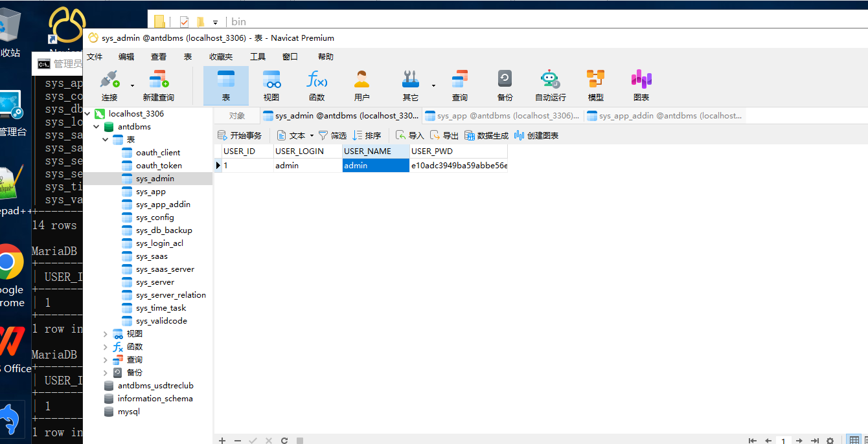Open the File menu
The width and height of the screenshot is (868, 444).
[95, 57]
